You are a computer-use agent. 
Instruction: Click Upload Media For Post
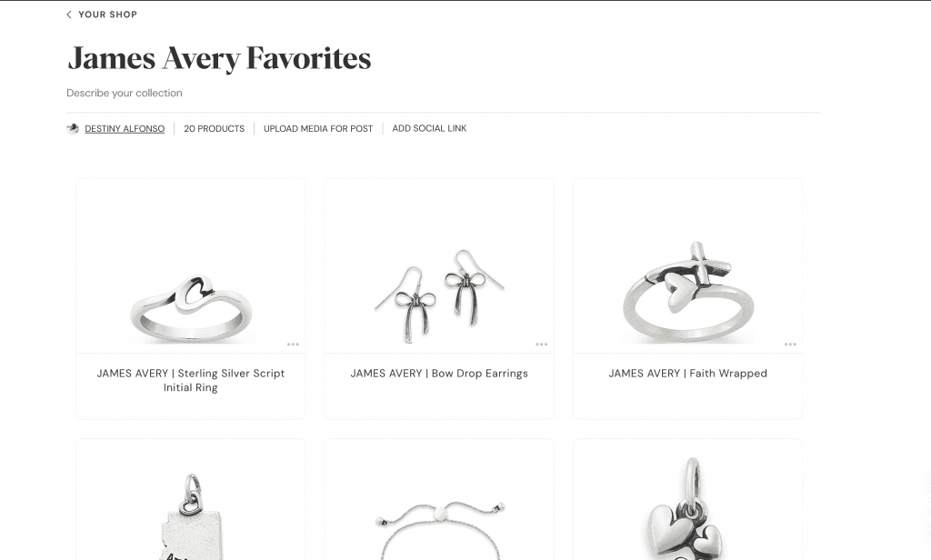(x=318, y=128)
